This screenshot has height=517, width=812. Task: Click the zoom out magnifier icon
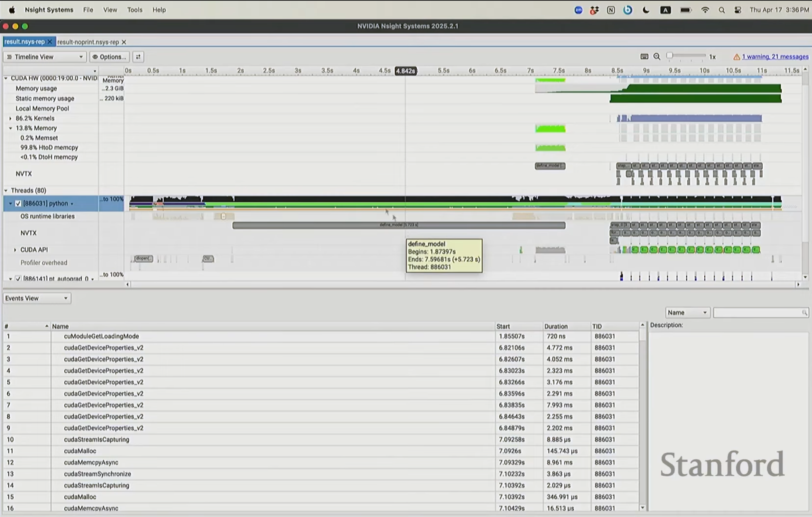(657, 57)
